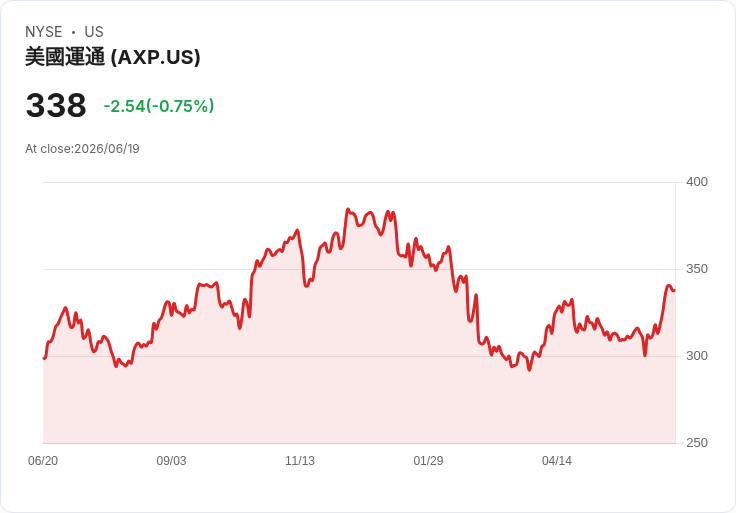Click the chart line's highest peak

coord(348,209)
